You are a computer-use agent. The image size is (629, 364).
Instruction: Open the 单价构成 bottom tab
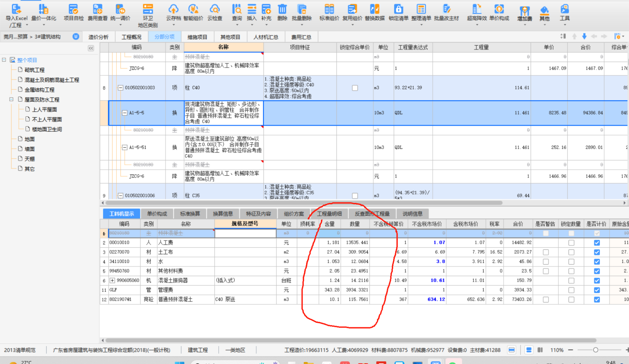tap(157, 214)
